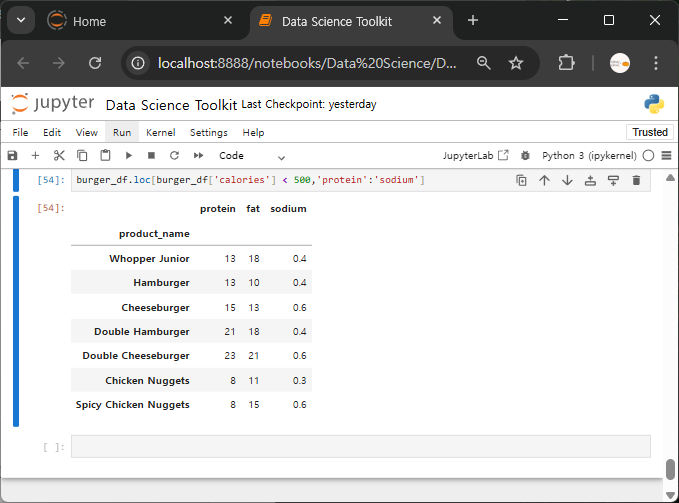This screenshot has width=679, height=503.
Task: Interrupt the kernel with stop icon
Action: coord(151,155)
